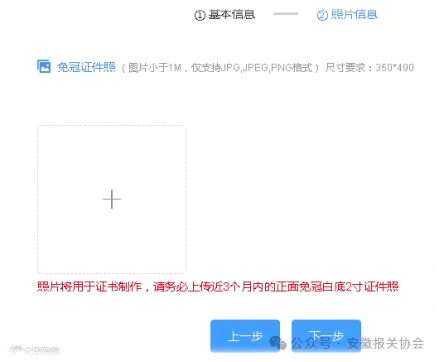Click the 尺寸要求：350*490 text
Screen dimensions: 439x362
tap(369, 68)
